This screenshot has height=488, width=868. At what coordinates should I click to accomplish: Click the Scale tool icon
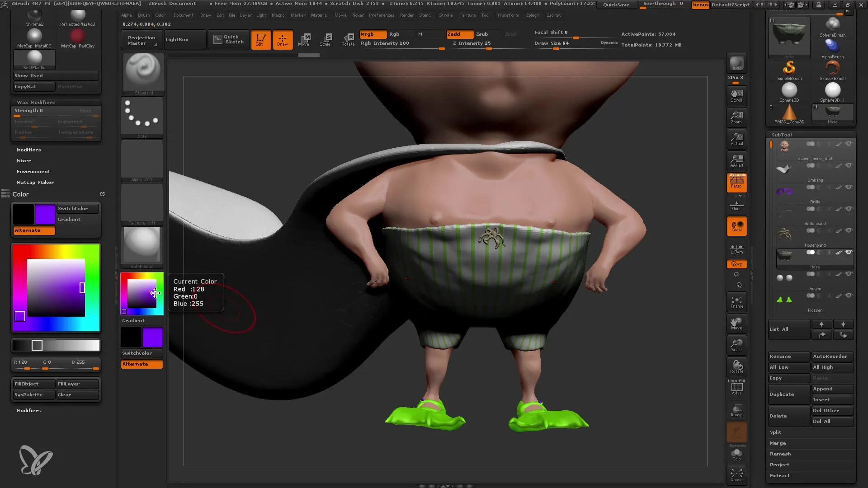[x=325, y=38]
